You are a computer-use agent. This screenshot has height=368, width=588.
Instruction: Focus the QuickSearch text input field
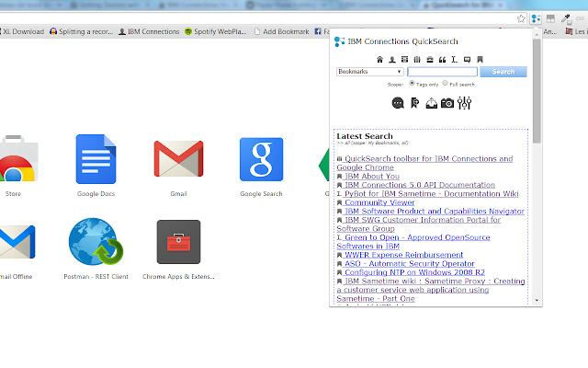442,72
